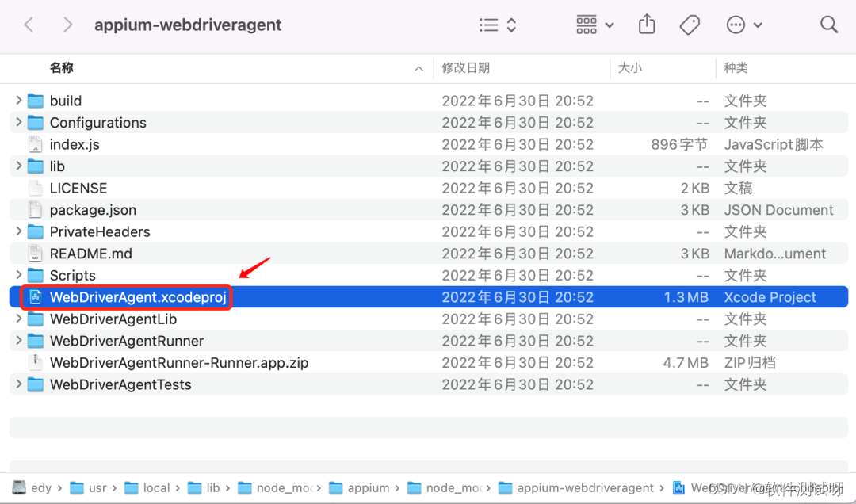This screenshot has width=856, height=504.
Task: Select the Configurations folder icon
Action: tap(36, 122)
